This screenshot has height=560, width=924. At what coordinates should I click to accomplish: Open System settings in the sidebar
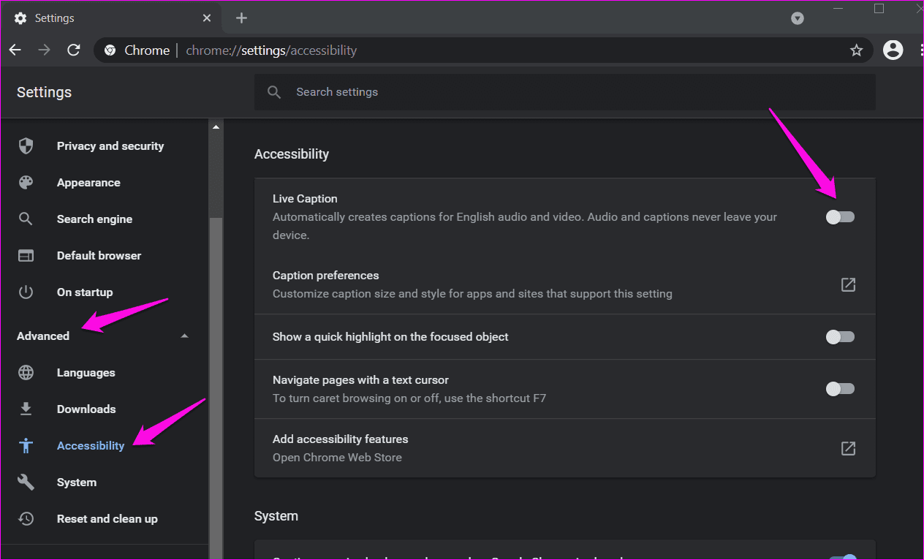tap(105, 483)
